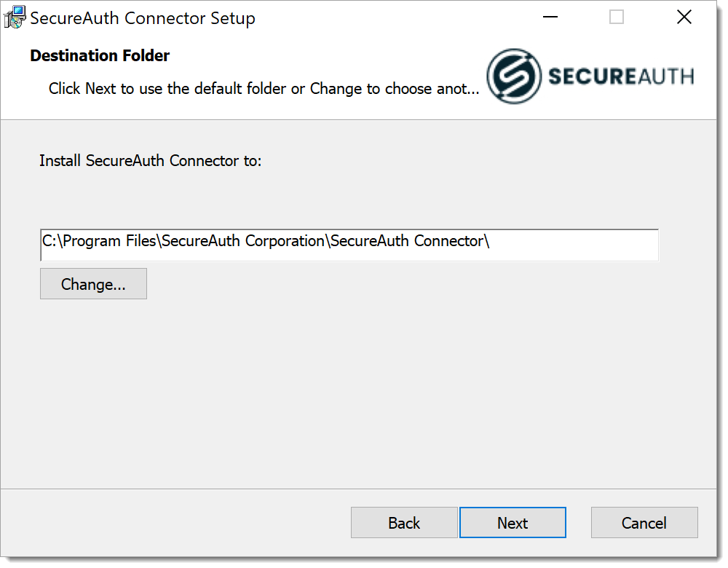This screenshot has height=568, width=728.
Task: Open Change to pick another folder
Action: (93, 283)
